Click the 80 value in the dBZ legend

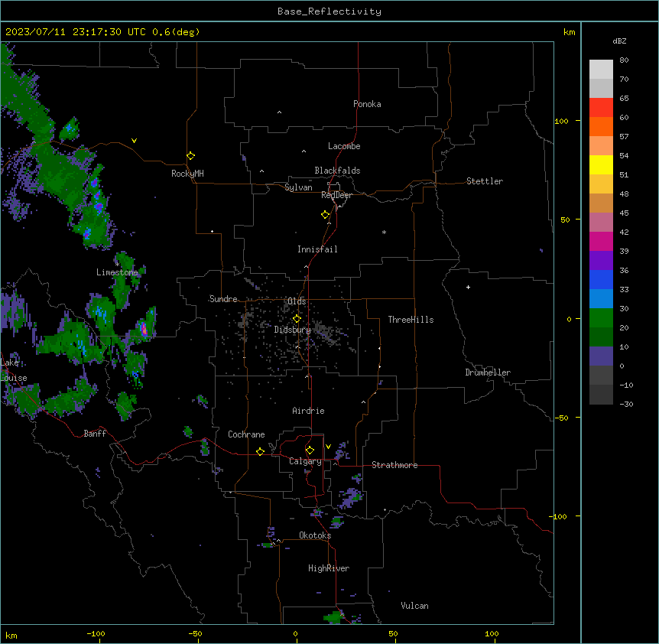point(624,60)
